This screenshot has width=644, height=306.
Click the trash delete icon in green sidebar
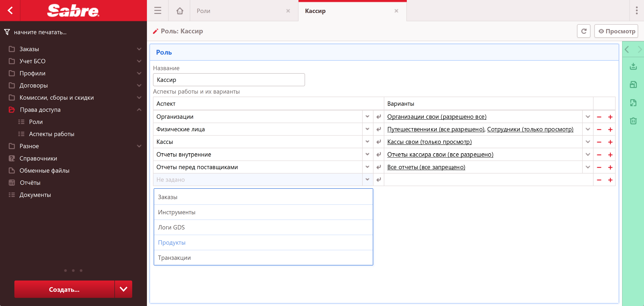coord(633,121)
